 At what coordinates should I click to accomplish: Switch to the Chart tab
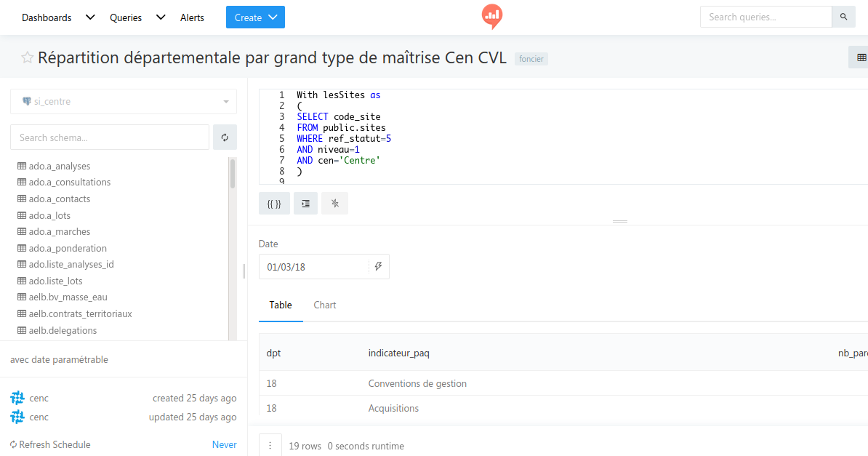click(x=324, y=305)
